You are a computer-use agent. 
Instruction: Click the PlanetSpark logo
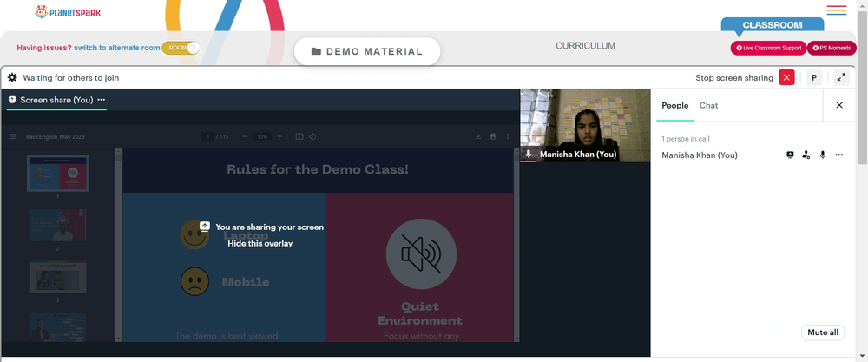(68, 11)
